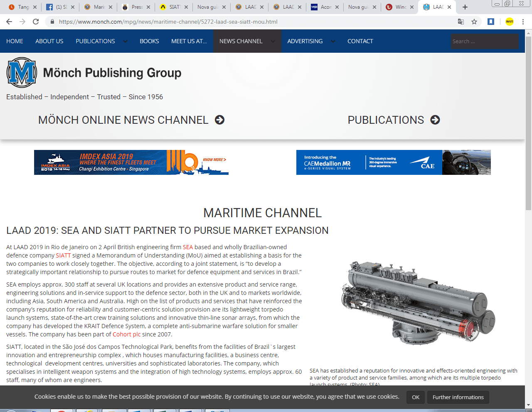Viewport: 532px width, 412px height.
Task: Open Chrome three-dot menu
Action: pos(523,22)
